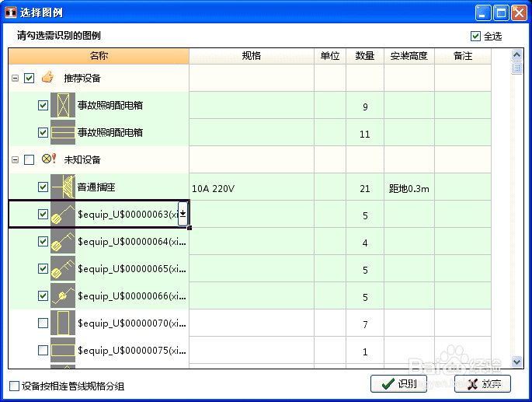Toggle the 全选 checkbox
This screenshot has height=402, width=532.
(475, 36)
